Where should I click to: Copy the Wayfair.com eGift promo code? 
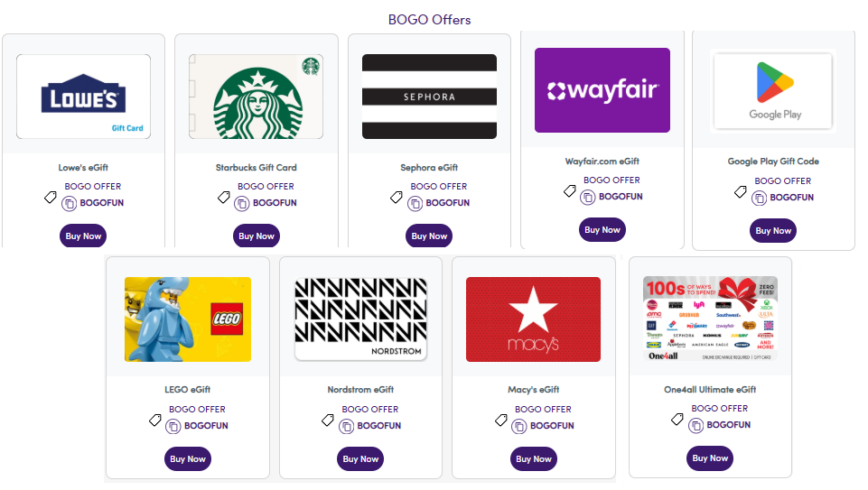(588, 197)
